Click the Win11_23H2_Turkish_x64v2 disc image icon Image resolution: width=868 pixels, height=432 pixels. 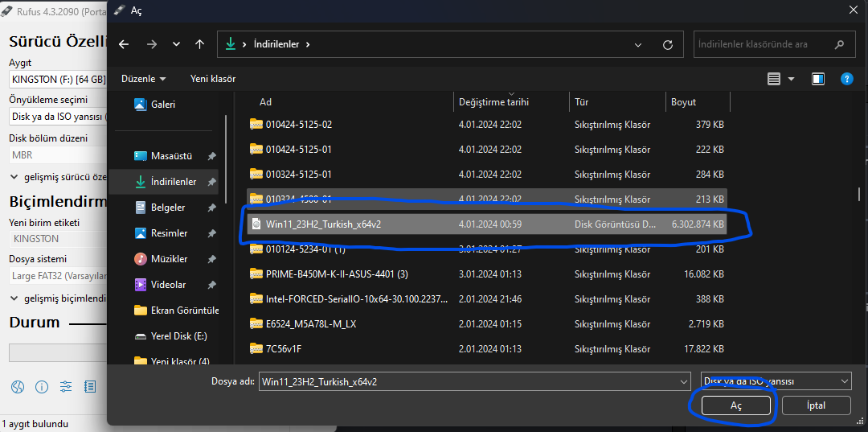tap(256, 224)
